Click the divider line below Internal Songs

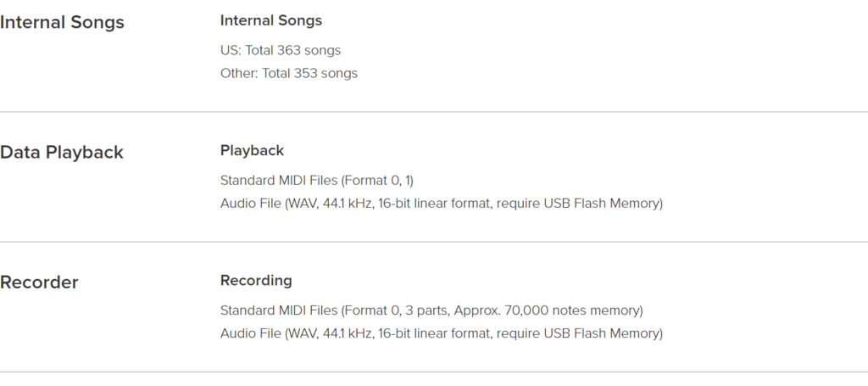pyautogui.click(x=434, y=112)
